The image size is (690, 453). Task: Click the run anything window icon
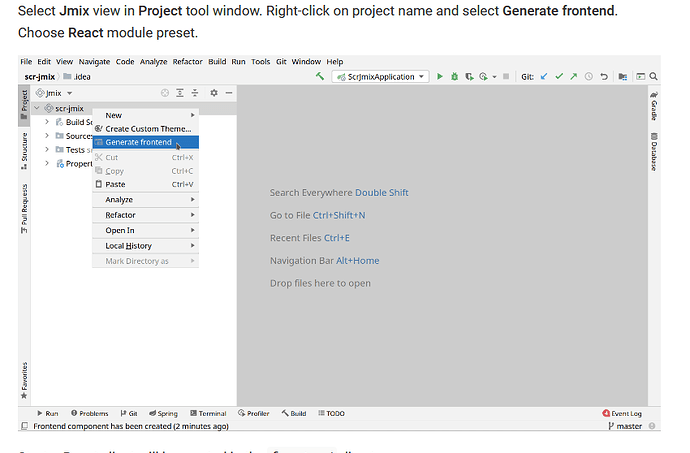pos(641,77)
